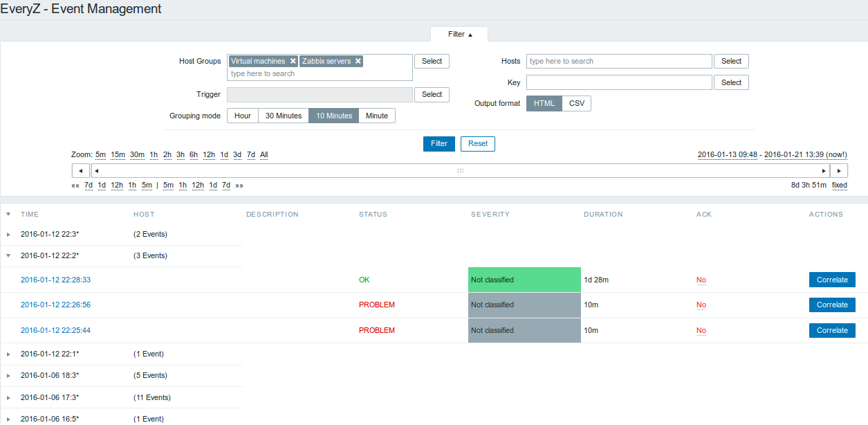Collapse the Filter tab panel
Viewport: 868px width, 425px height.
(x=459, y=34)
